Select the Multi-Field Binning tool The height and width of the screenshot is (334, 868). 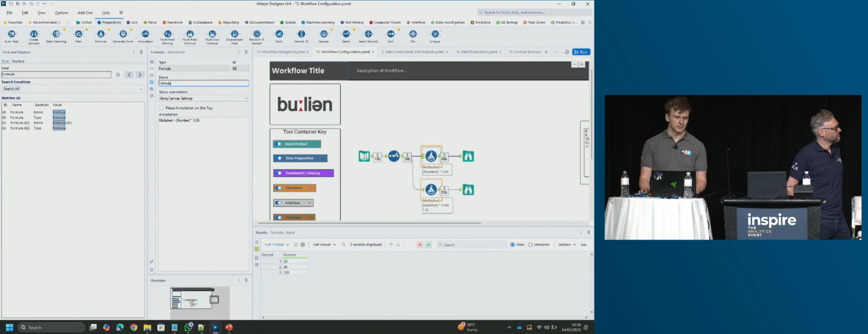point(168,37)
